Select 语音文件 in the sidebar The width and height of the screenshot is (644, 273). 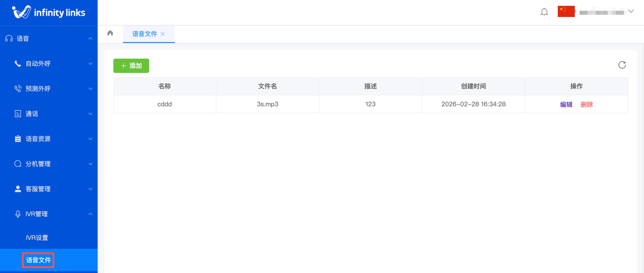(38, 260)
